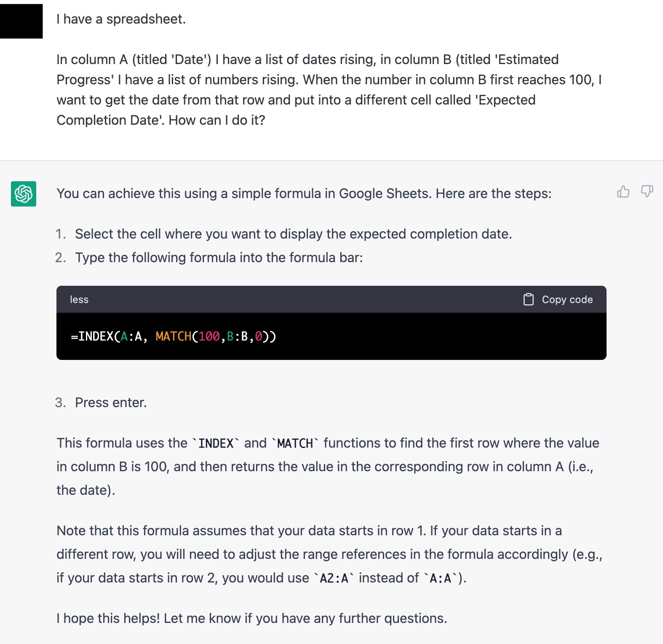Click the pink 100 value in the formula

pyautogui.click(x=209, y=336)
